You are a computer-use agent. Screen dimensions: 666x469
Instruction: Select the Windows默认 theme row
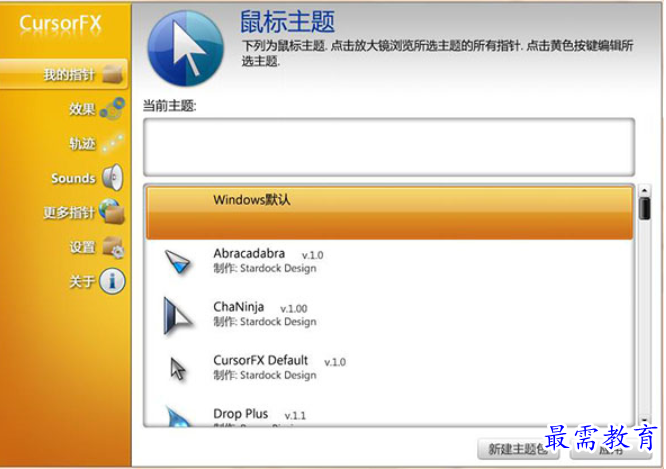pos(389,212)
